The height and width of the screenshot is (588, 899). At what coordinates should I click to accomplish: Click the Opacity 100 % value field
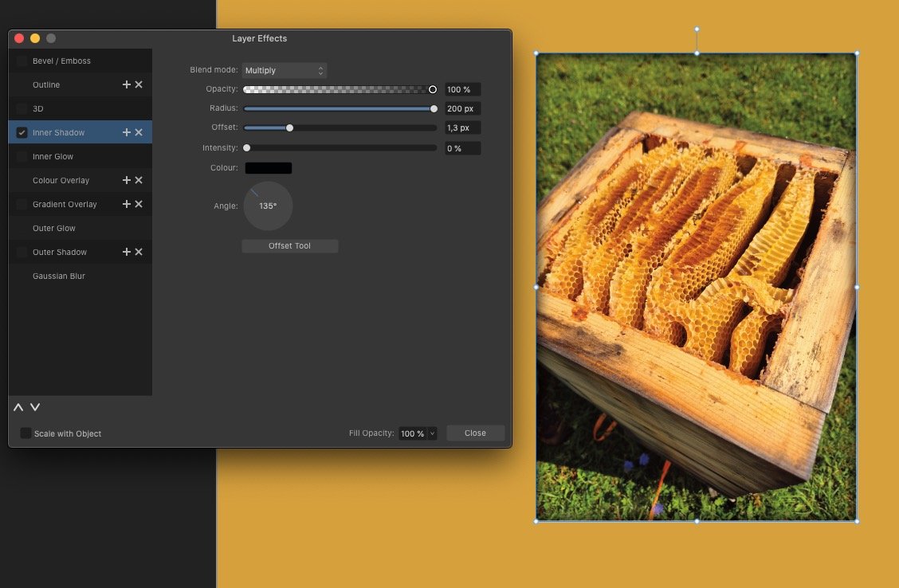pyautogui.click(x=463, y=89)
